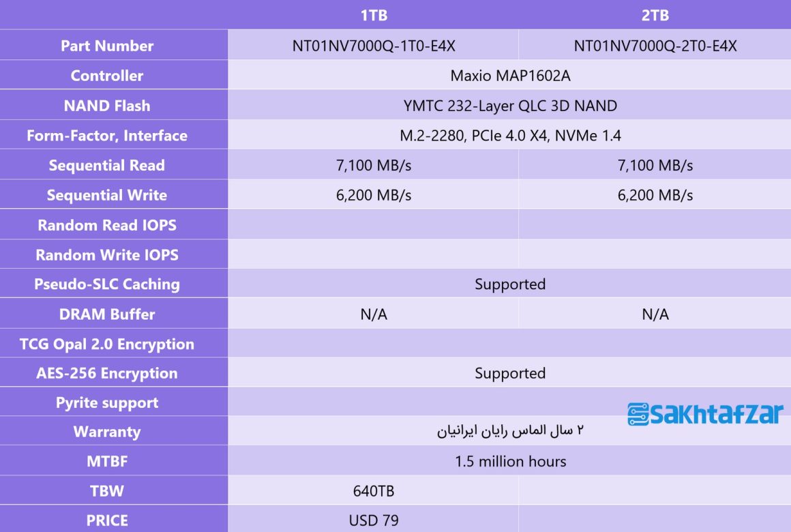Image resolution: width=791 pixels, height=532 pixels.
Task: Select 6,200 MB/s in the 2TB column
Action: pyautogui.click(x=655, y=195)
